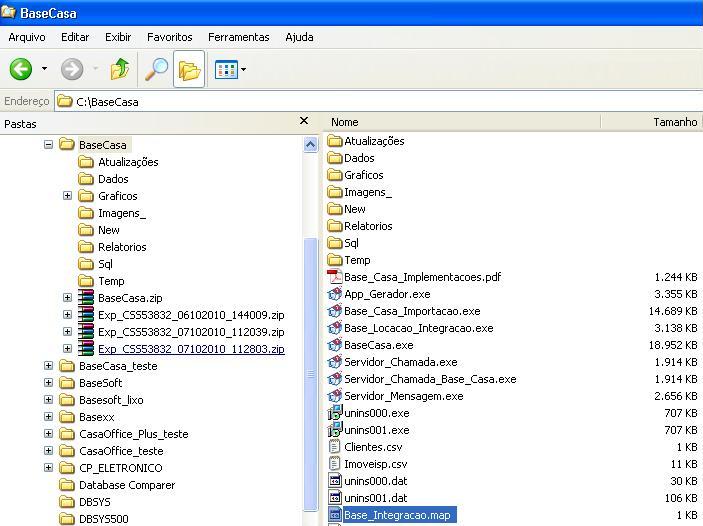Image resolution: width=703 pixels, height=526 pixels.
Task: Expand the Graficos folder node
Action: [68, 196]
